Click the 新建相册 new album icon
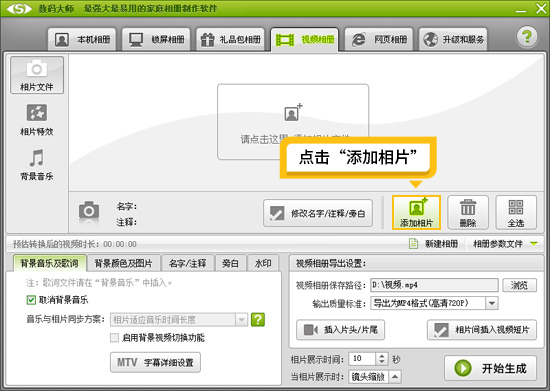This screenshot has height=391, width=550. [x=414, y=243]
